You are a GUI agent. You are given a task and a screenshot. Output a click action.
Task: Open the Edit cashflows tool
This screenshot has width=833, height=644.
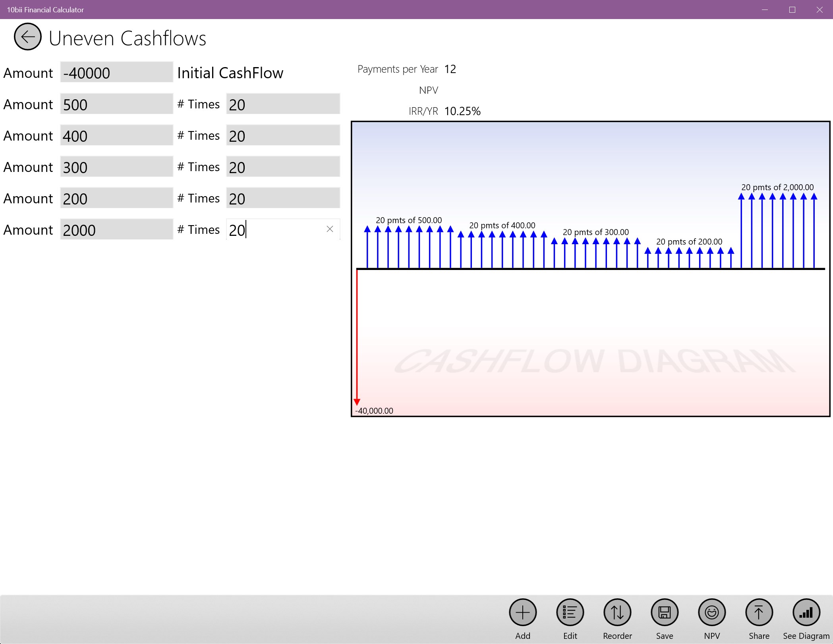tap(570, 613)
